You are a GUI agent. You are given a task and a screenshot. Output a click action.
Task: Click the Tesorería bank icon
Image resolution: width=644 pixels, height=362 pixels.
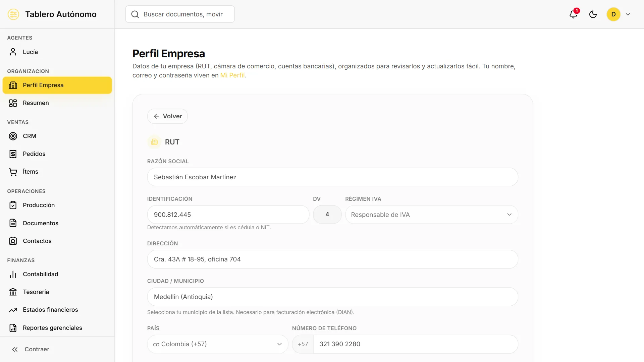pyautogui.click(x=13, y=292)
